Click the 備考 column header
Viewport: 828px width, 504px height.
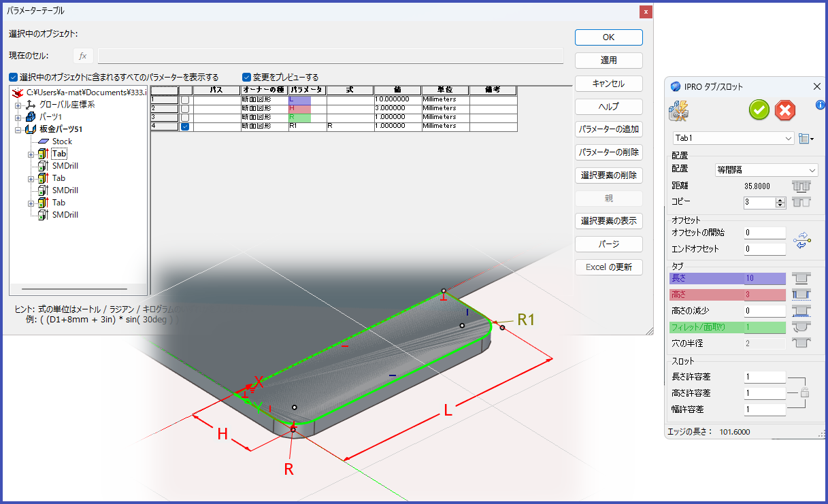coord(493,90)
